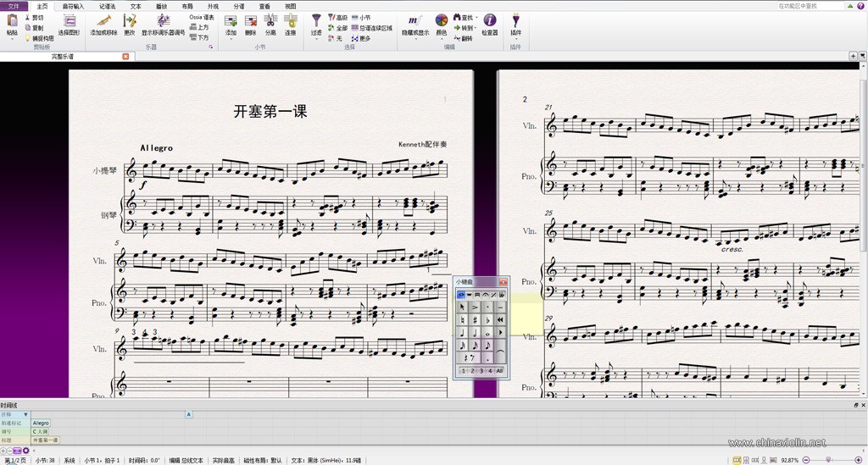
Task: Click the Split bar scissors icon
Action: pos(270,21)
